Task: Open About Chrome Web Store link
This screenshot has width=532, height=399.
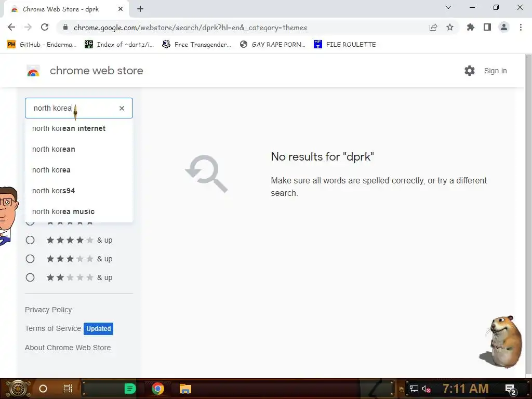Action: 68,348
